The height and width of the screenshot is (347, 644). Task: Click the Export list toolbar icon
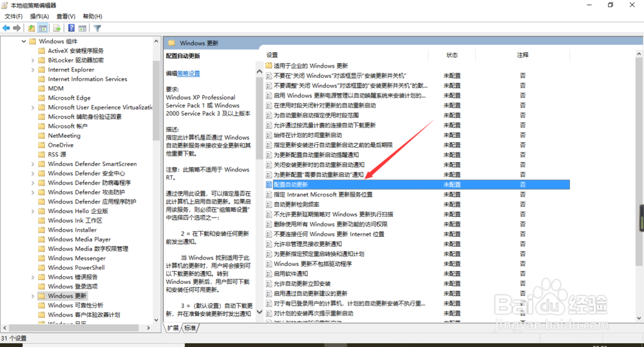coord(57,28)
